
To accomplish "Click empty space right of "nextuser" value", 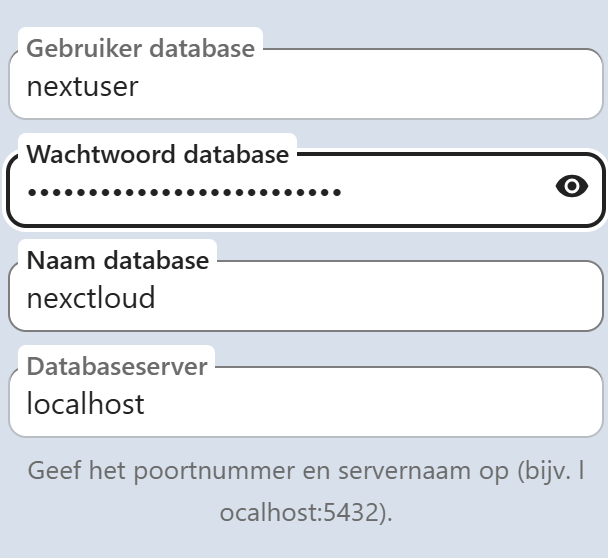I will pyautogui.click(x=380, y=88).
